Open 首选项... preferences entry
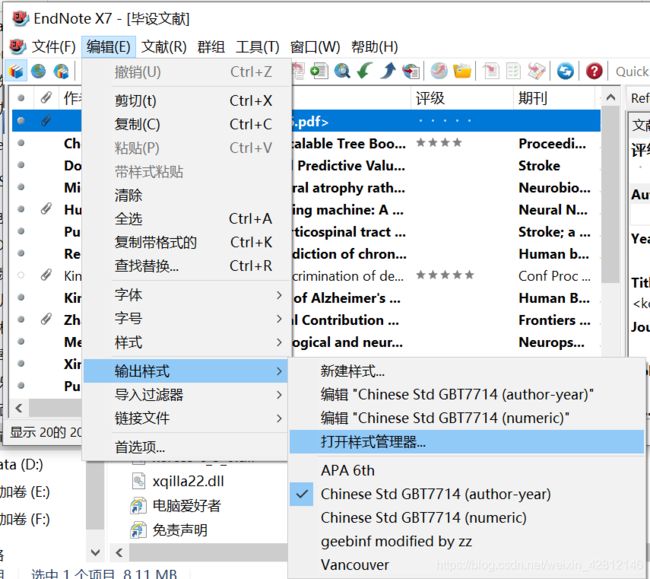 [x=186, y=447]
